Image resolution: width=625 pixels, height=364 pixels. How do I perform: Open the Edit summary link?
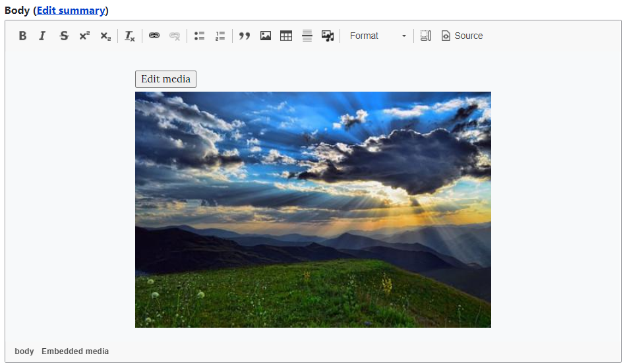(x=71, y=11)
